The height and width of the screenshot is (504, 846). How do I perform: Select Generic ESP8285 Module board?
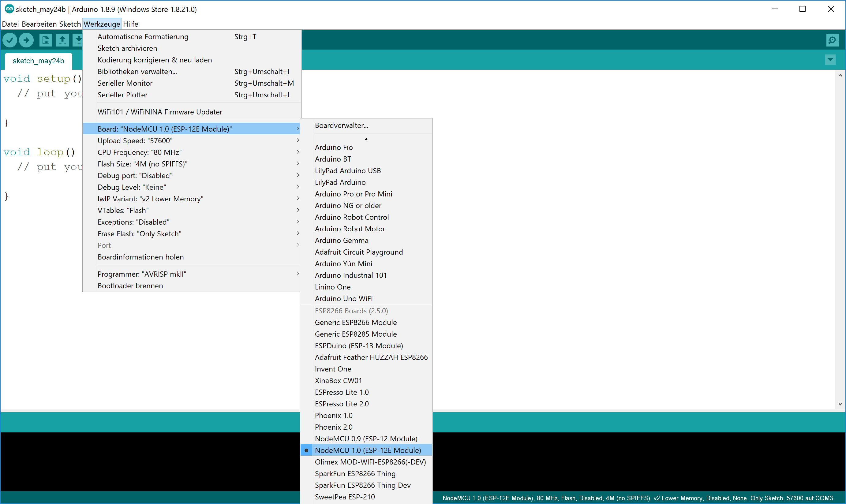366,334
